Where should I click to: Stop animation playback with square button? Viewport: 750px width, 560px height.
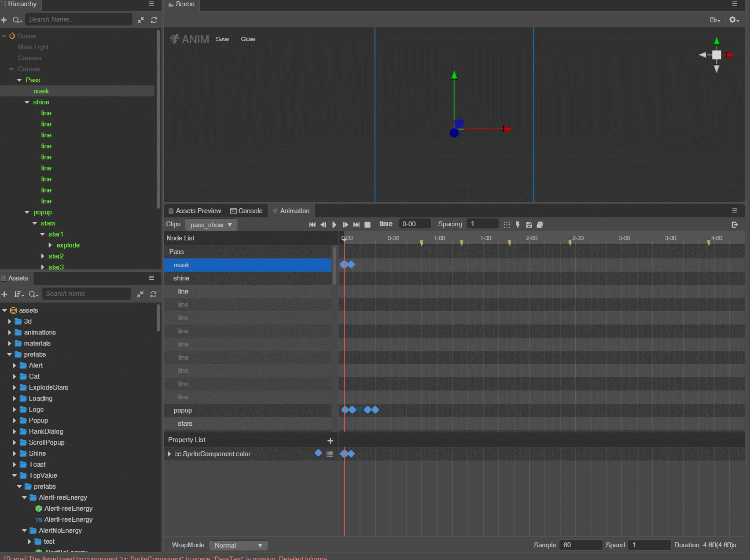pos(368,225)
